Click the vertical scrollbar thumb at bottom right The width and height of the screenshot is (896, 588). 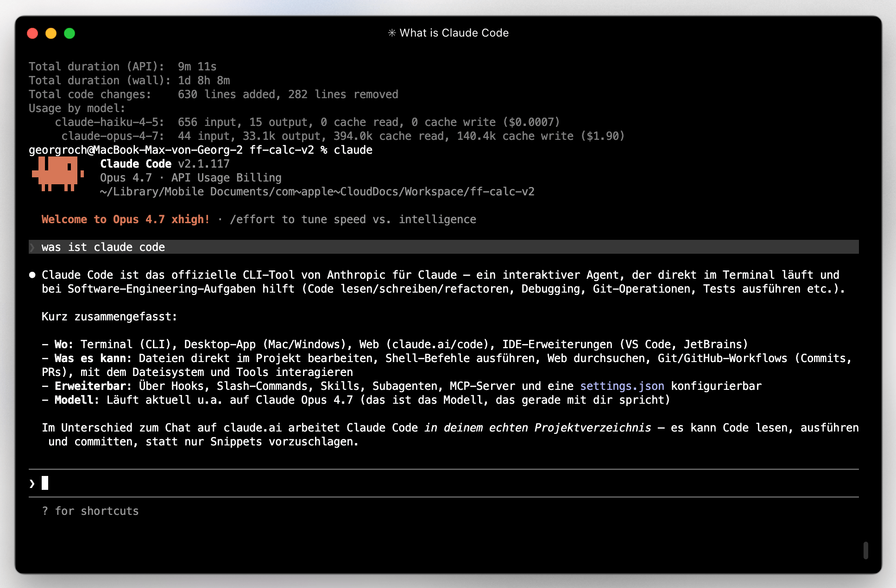click(x=865, y=550)
